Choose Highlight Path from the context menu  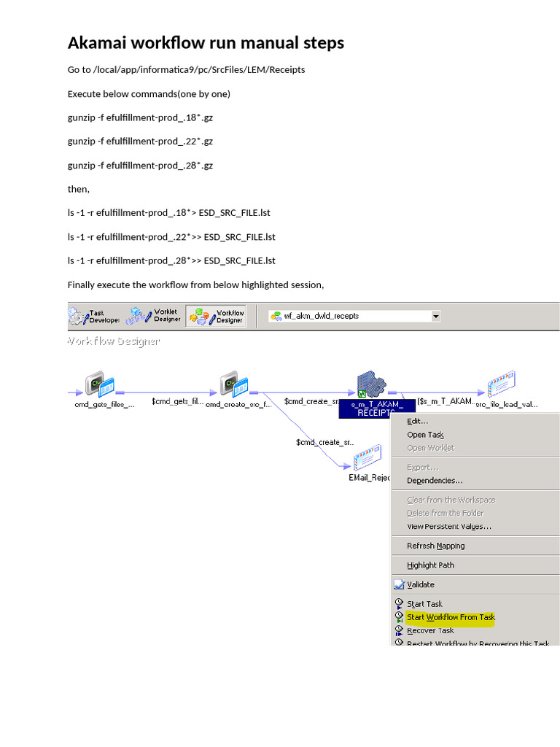(430, 565)
